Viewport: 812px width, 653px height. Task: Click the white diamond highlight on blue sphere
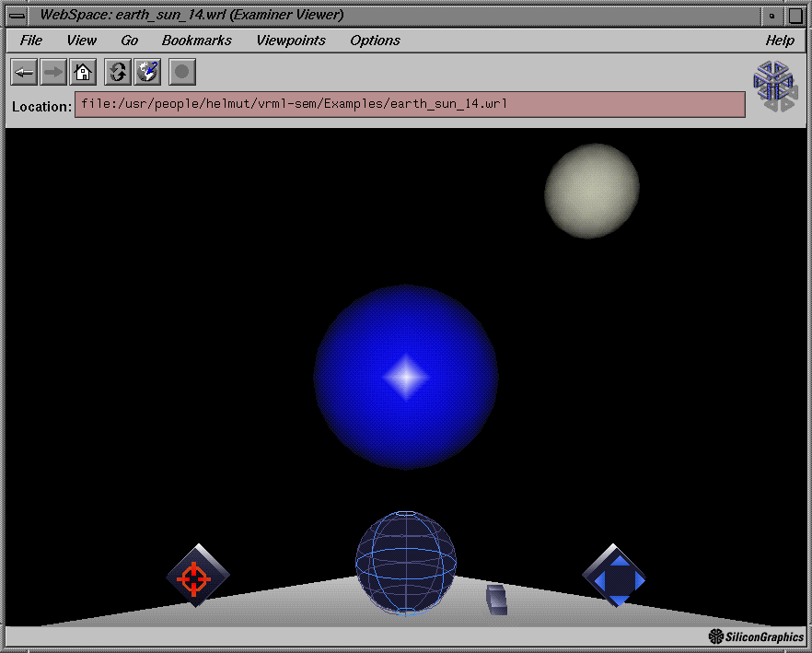point(407,377)
